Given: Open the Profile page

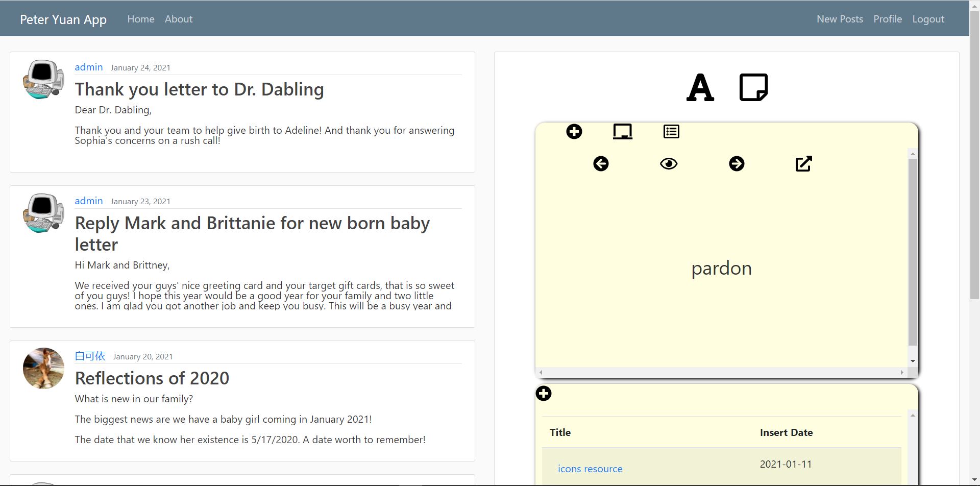Looking at the screenshot, I should (887, 19).
